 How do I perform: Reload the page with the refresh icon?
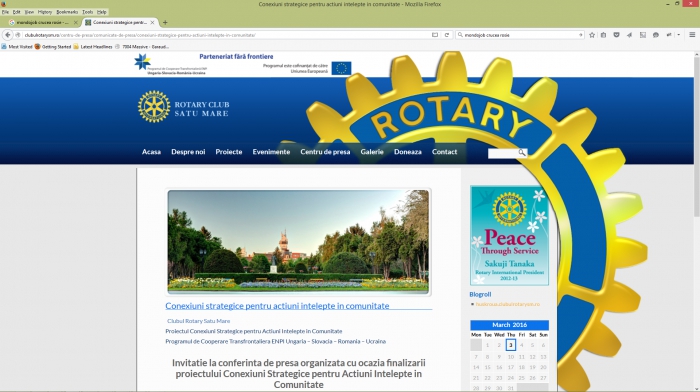click(x=446, y=35)
